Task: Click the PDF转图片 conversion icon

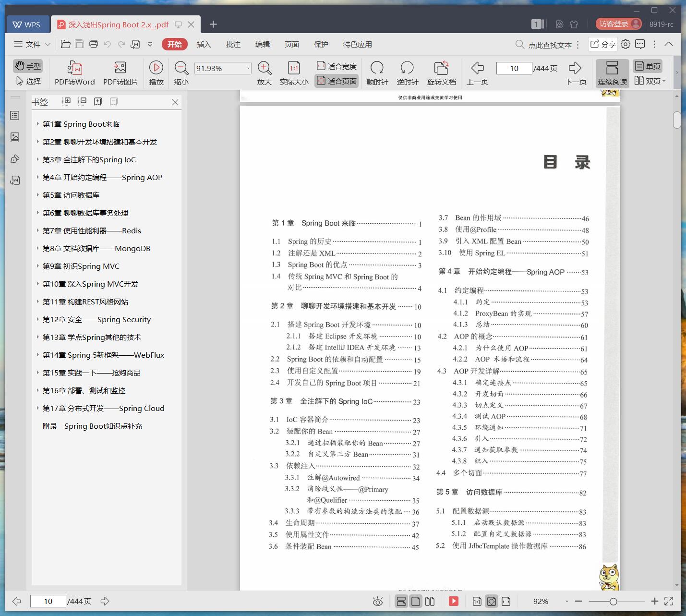Action: click(120, 73)
